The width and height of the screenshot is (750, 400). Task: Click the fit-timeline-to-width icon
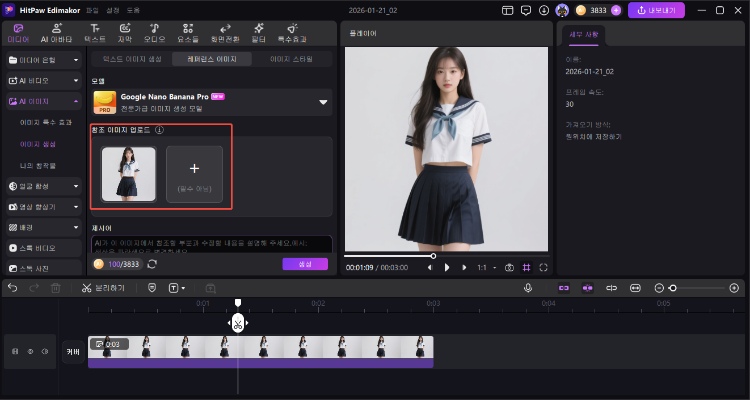click(635, 288)
